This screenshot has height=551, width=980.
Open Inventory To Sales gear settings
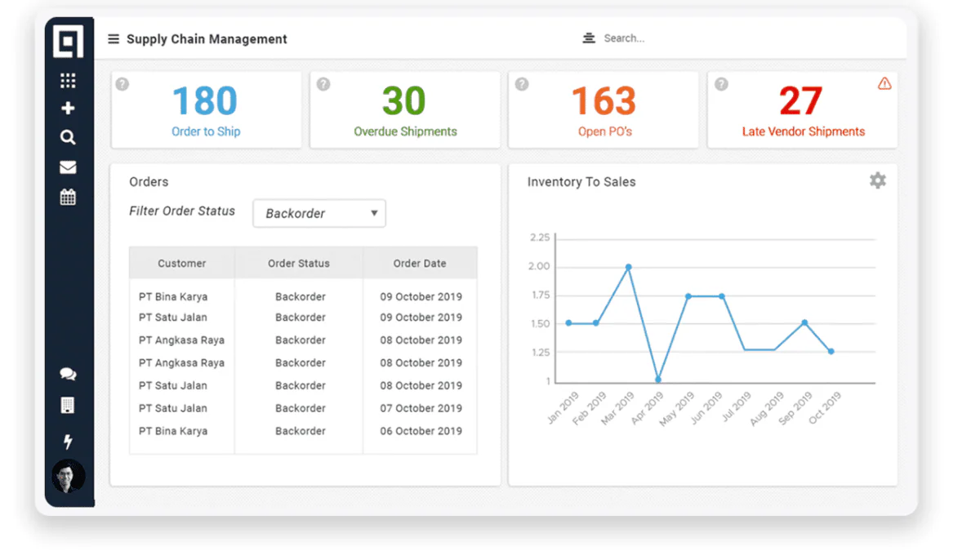(x=878, y=180)
